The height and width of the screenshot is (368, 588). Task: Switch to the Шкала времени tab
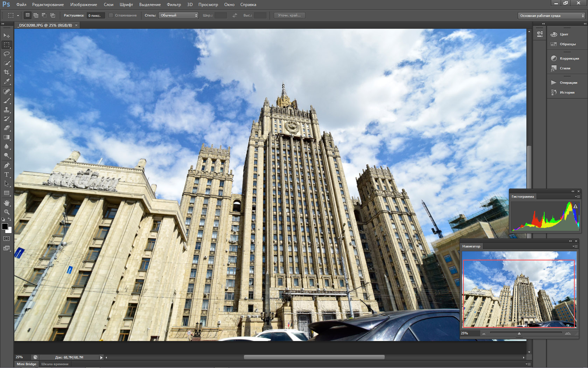[x=55, y=364]
